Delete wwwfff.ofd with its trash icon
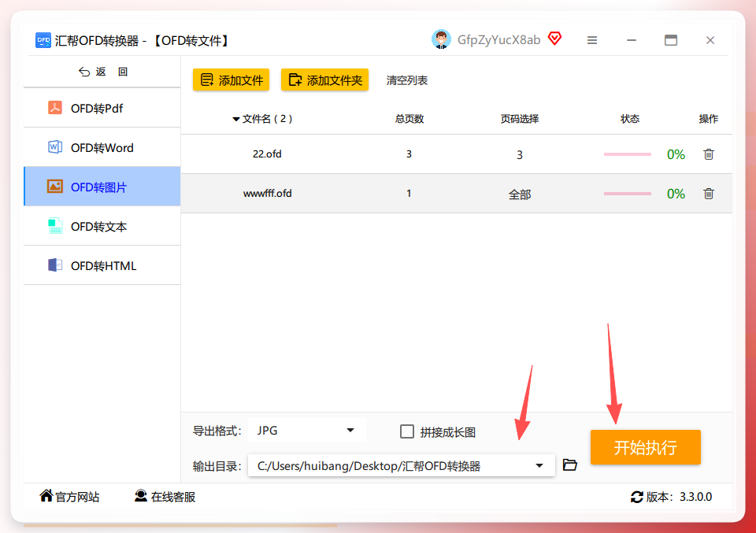This screenshot has width=756, height=533. (x=708, y=194)
